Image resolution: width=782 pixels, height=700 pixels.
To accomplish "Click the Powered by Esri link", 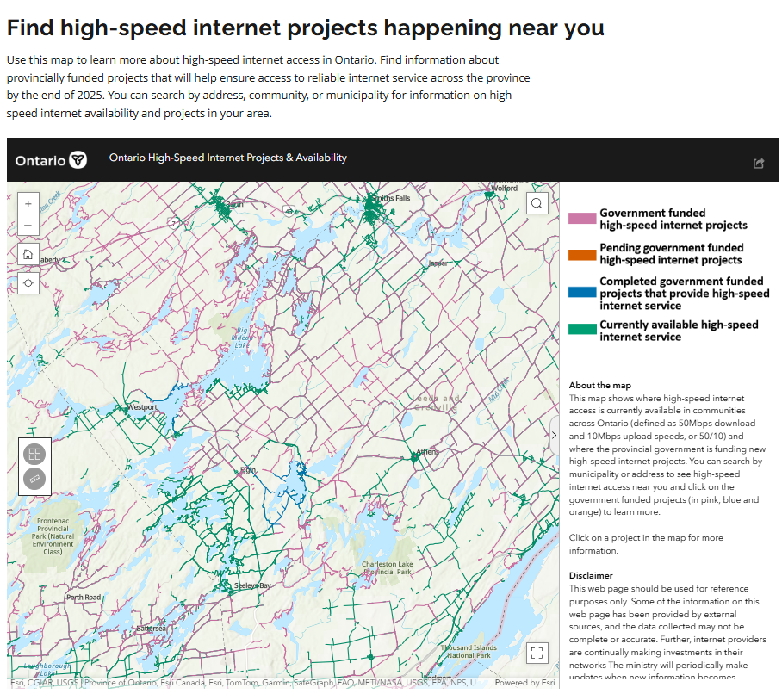I will (523, 682).
